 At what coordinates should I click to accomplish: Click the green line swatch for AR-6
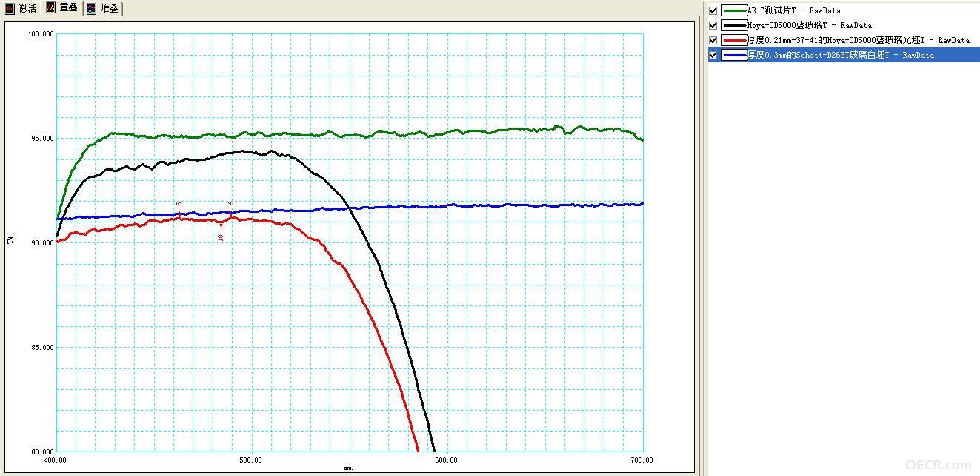click(735, 10)
